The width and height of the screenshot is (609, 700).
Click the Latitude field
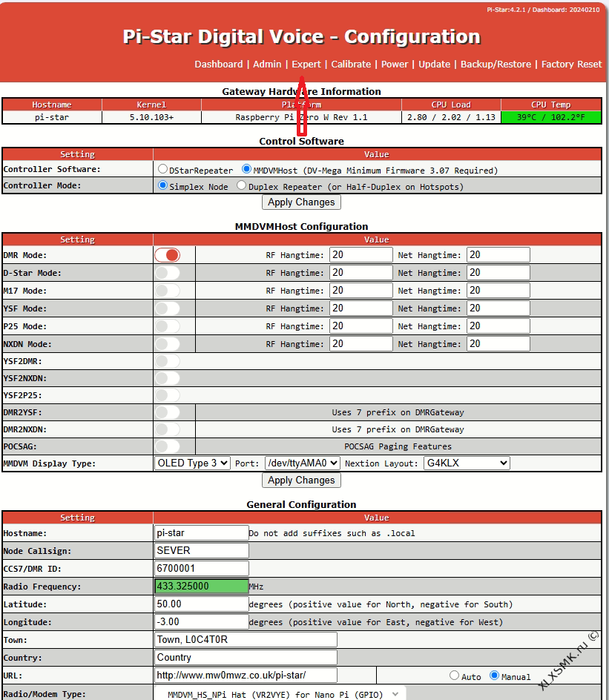201,604
